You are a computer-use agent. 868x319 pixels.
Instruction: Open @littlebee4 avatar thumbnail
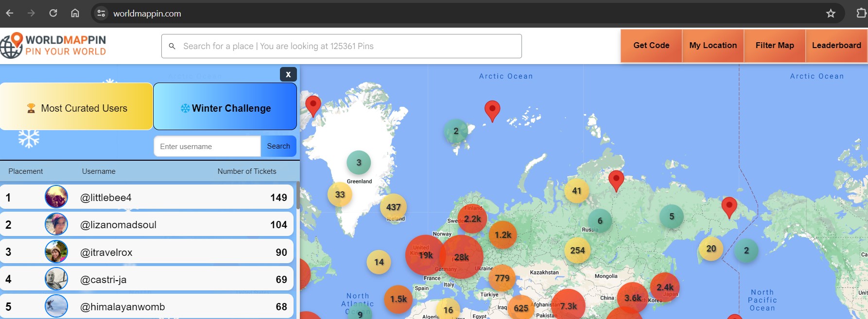point(56,197)
